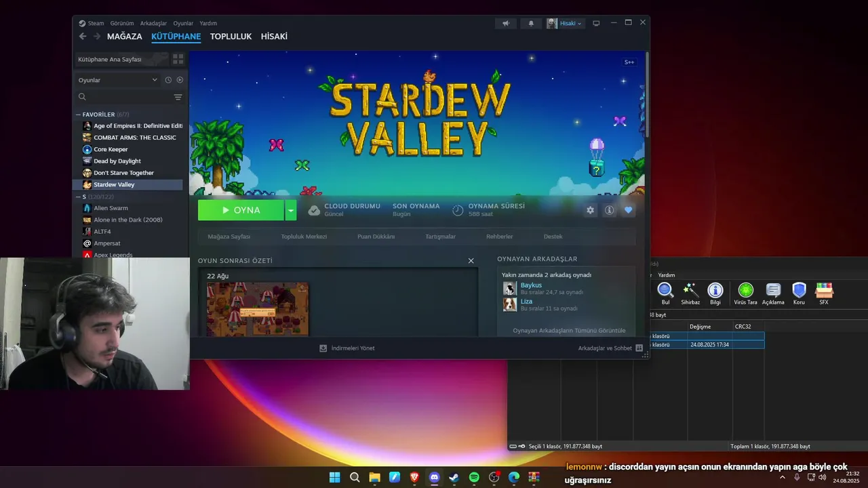The width and height of the screenshot is (868, 488).
Task: Switch to WinRAR in taskbar
Action: [534, 477]
